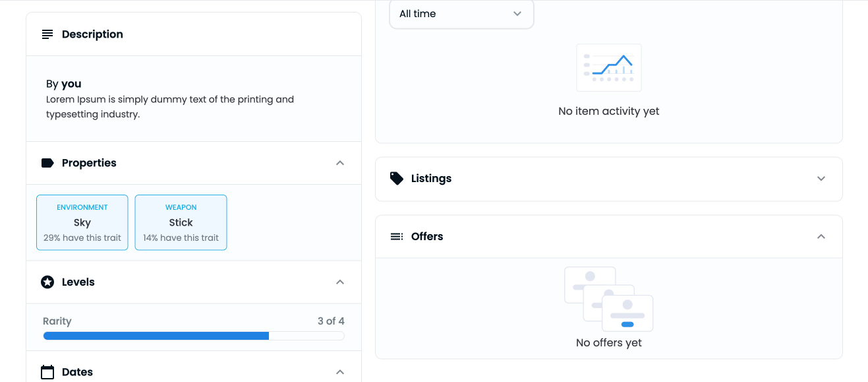Collapse the Properties section chevron
This screenshot has height=382, width=868.
[x=340, y=163]
